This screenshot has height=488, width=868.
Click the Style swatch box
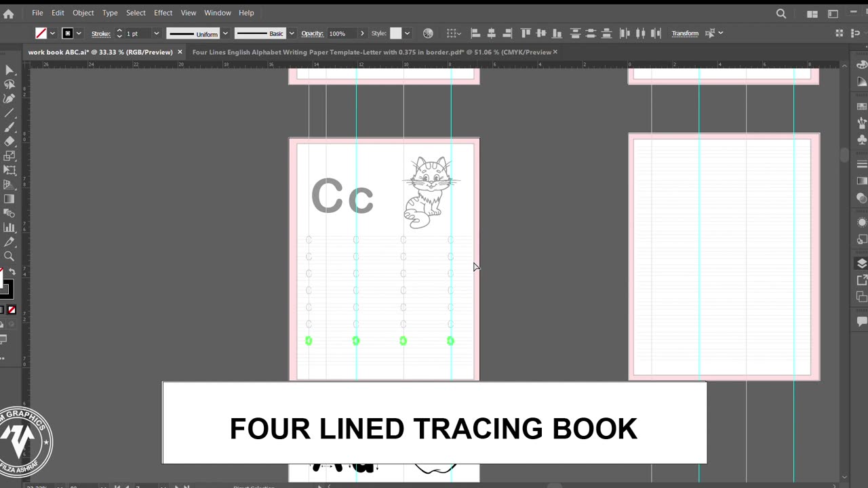tap(396, 33)
